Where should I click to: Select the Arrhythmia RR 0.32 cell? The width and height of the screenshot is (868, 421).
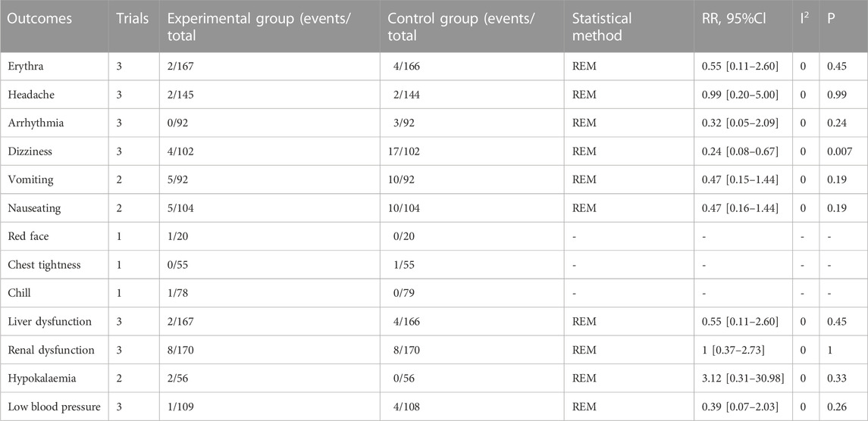click(740, 123)
